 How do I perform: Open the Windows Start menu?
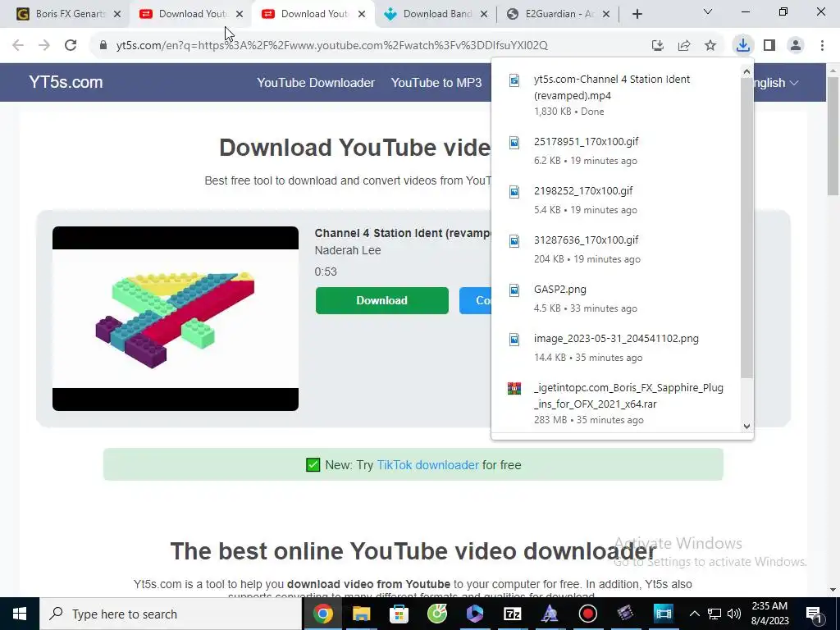pos(20,614)
